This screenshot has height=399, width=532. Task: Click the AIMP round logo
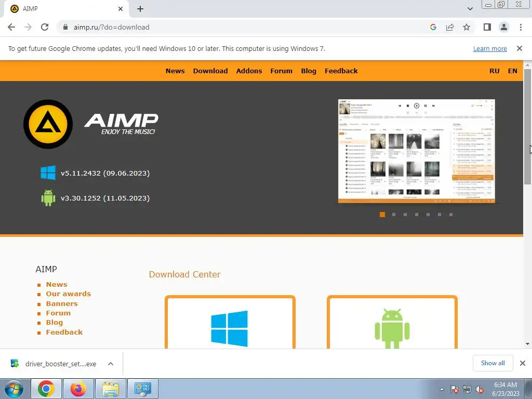(x=48, y=124)
